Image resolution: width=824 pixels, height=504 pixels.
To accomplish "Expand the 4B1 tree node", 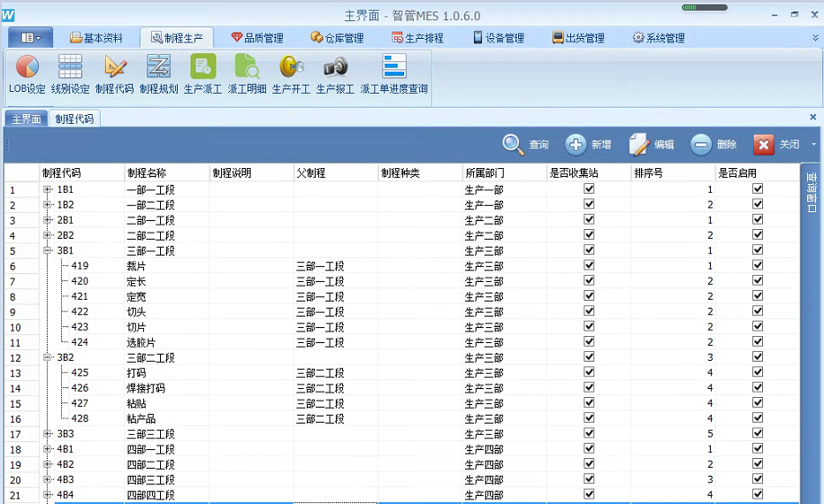I will pos(47,449).
